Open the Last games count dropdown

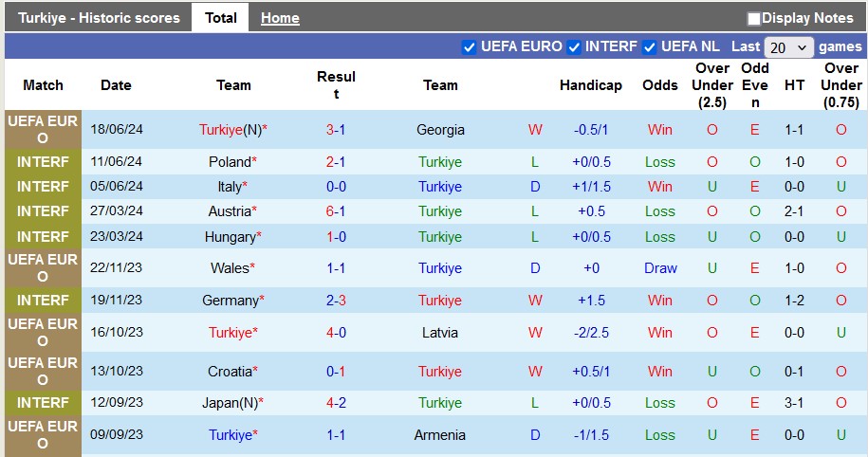click(x=789, y=47)
